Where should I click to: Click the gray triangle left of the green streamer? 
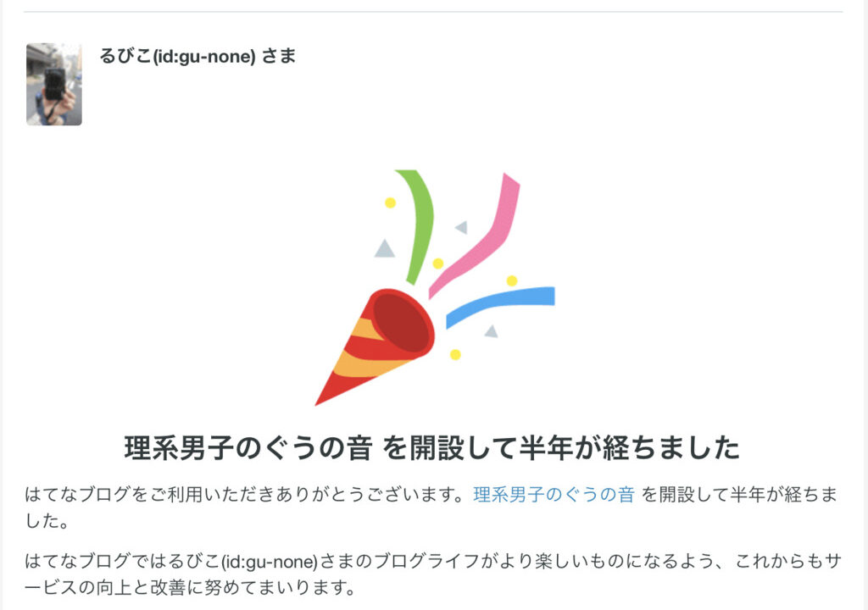point(385,249)
